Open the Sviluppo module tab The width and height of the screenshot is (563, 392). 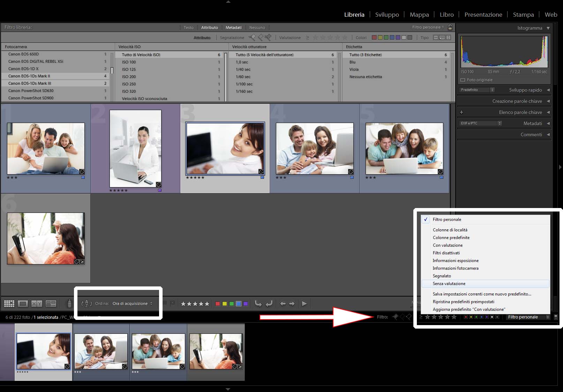[x=387, y=15]
